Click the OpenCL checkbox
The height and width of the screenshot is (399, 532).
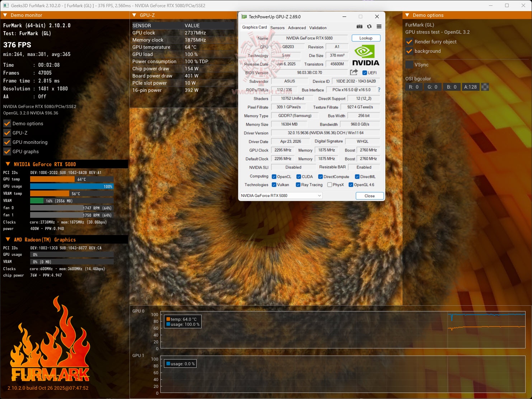274,177
